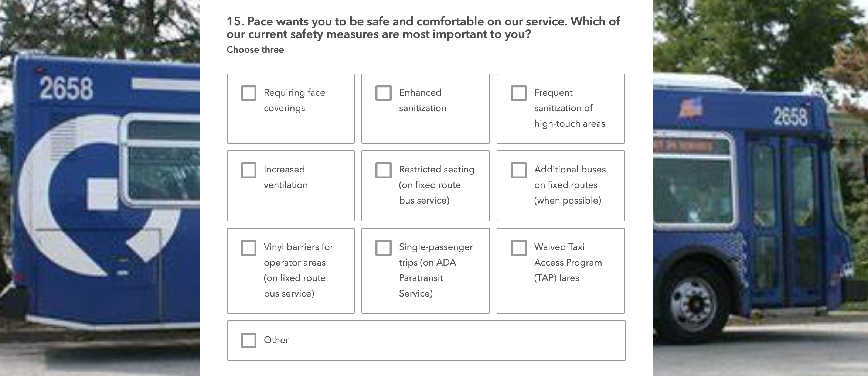The image size is (868, 376).
Task: Click the Single-passenger trips label text
Action: point(436,270)
